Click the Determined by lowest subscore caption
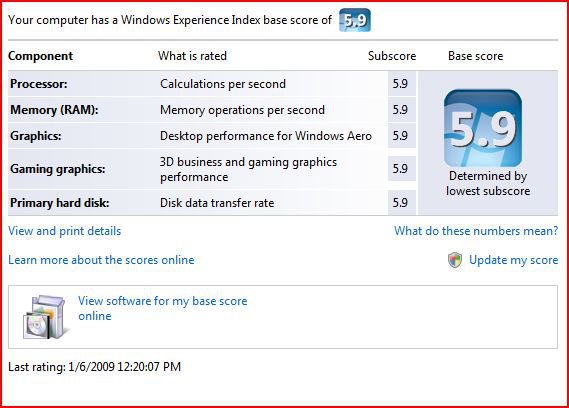 coord(488,183)
